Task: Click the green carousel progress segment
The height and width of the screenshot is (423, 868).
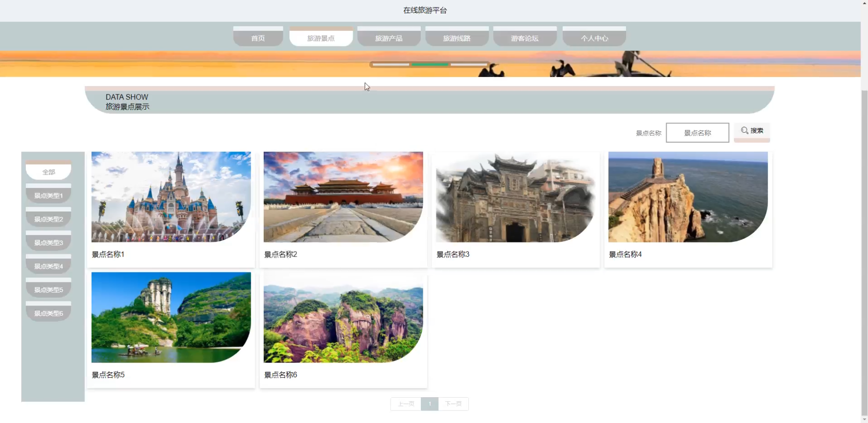Action: (x=429, y=65)
